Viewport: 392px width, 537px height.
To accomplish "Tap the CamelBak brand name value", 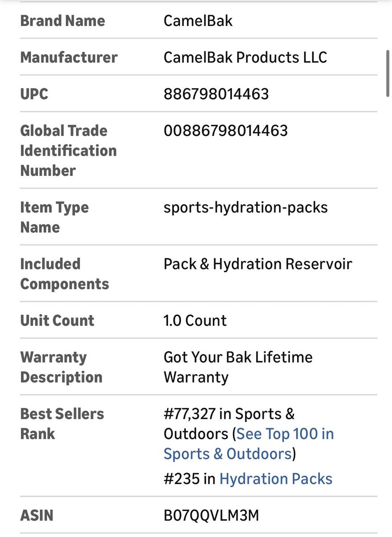I will coord(198,21).
